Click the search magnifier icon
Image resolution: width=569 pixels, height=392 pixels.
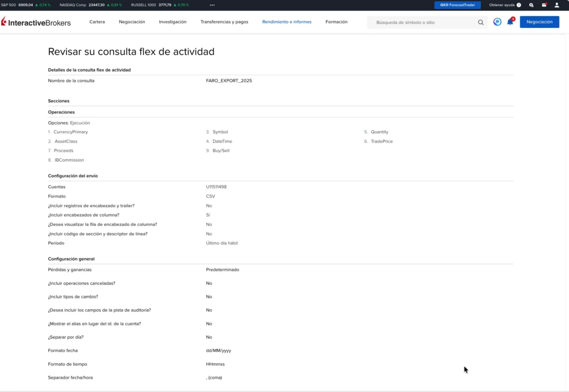tap(481, 23)
